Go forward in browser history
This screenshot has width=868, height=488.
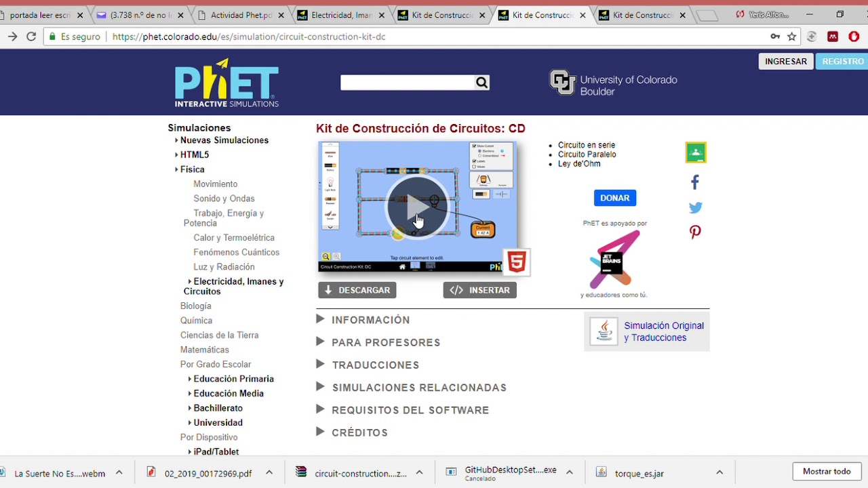tap(12, 37)
